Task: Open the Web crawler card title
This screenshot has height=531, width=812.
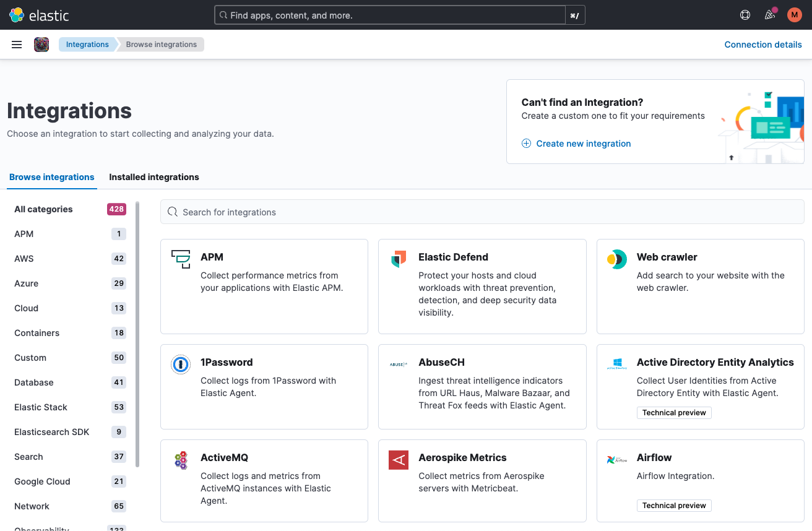Action: (667, 257)
